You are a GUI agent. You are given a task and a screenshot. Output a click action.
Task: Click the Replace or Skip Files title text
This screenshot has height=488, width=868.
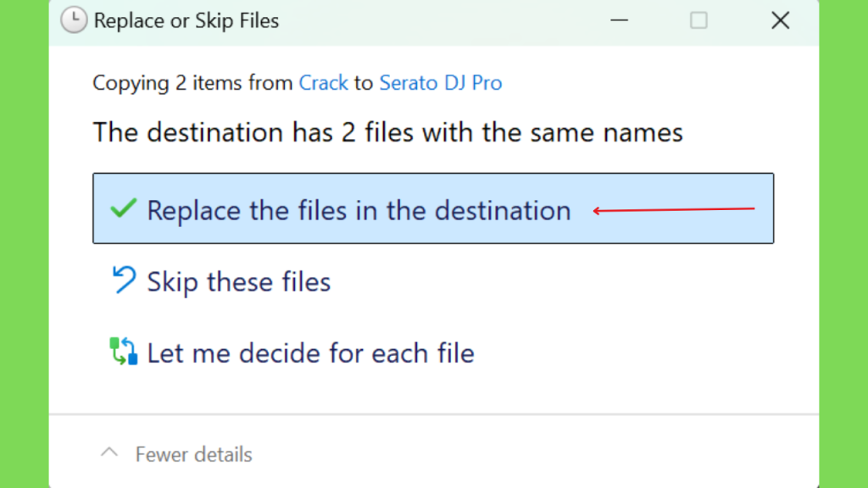(186, 20)
